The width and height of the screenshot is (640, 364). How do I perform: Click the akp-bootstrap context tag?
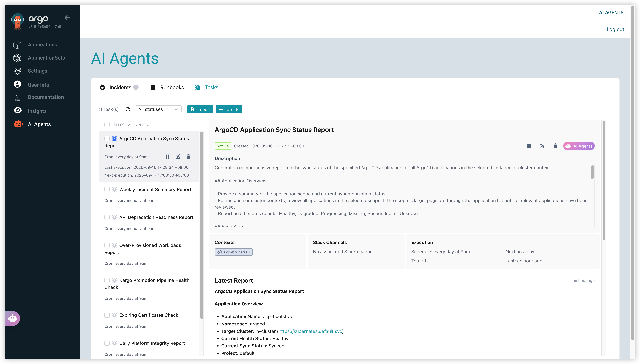click(x=233, y=252)
